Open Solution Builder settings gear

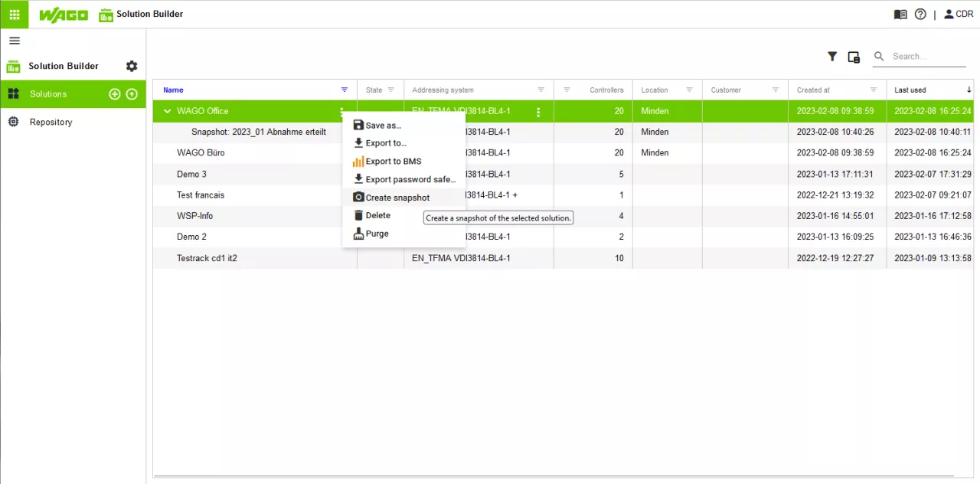[132, 67]
